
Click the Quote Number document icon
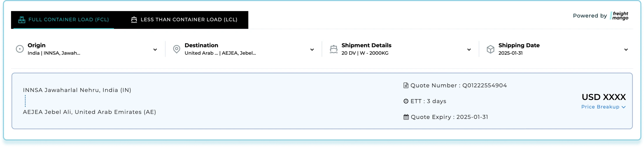(x=406, y=86)
